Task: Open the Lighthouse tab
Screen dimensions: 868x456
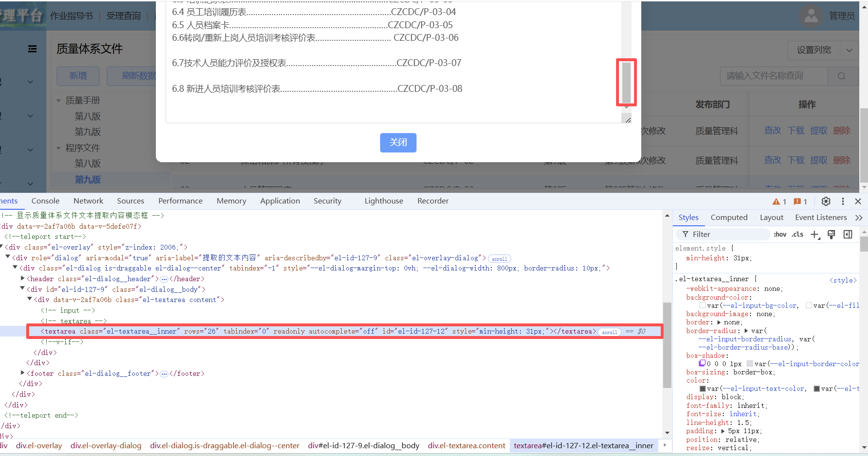Action: pos(384,201)
